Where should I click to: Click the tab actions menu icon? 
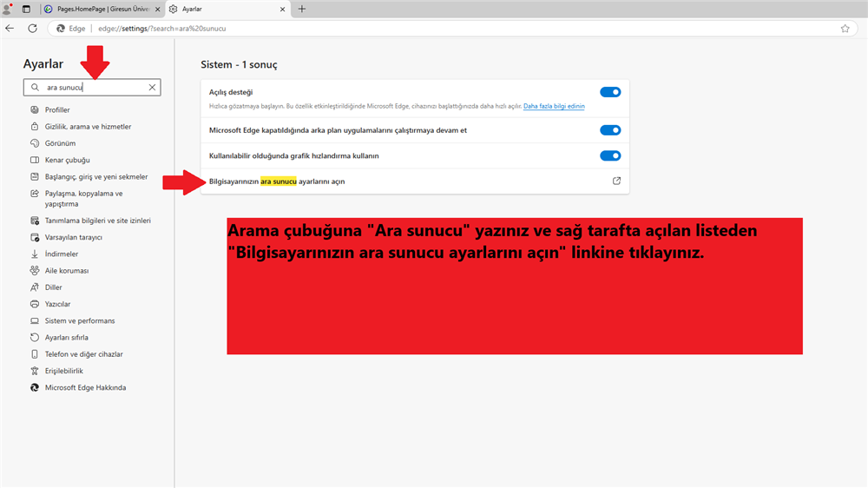click(26, 9)
